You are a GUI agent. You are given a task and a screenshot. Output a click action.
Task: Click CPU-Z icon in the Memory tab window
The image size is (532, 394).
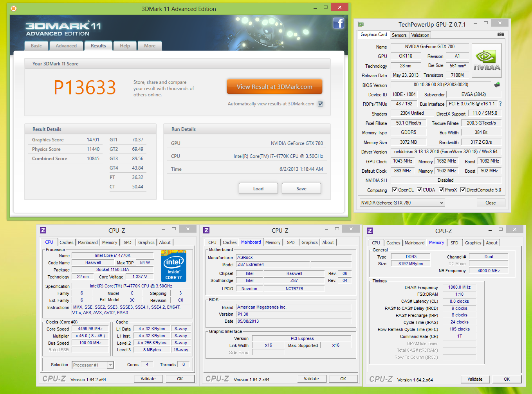click(370, 231)
